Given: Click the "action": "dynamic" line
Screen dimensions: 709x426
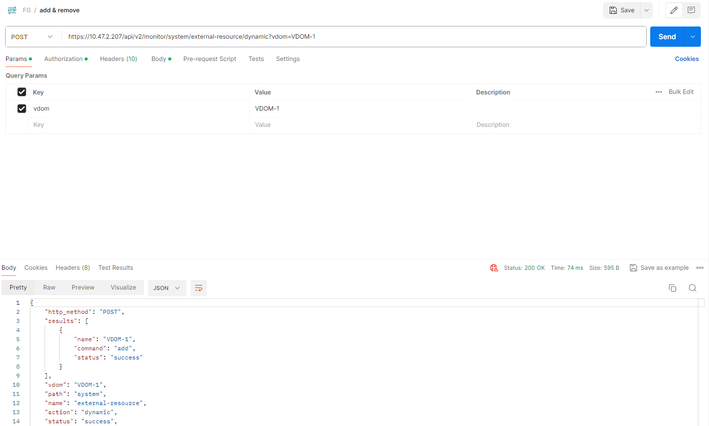Looking at the screenshot, I should click(81, 412).
